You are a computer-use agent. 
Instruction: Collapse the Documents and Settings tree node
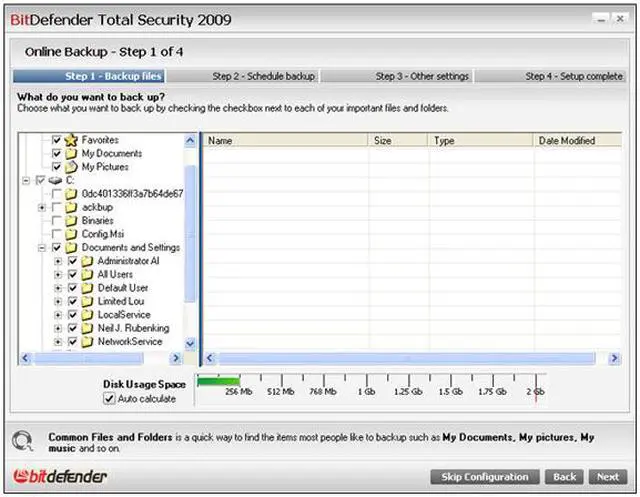coord(42,248)
